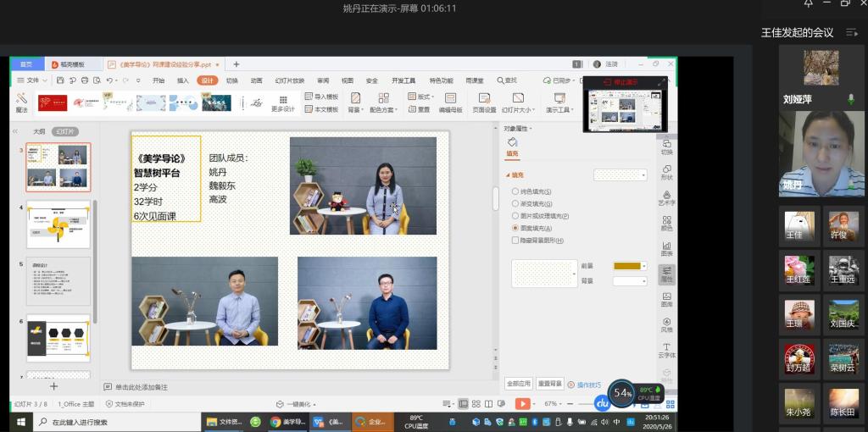
Task: Switch to the 动画 ribbon tab
Action: (x=256, y=80)
